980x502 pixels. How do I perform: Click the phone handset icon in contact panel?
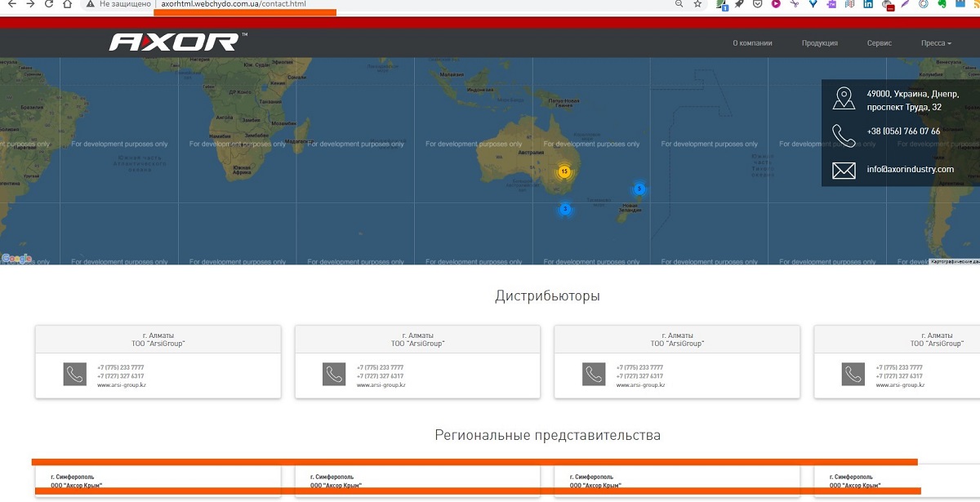pyautogui.click(x=844, y=135)
